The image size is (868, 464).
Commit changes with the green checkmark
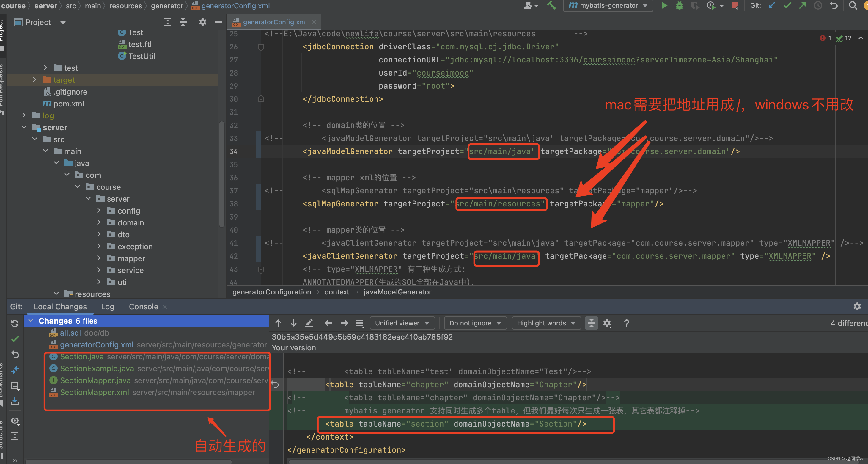787,6
